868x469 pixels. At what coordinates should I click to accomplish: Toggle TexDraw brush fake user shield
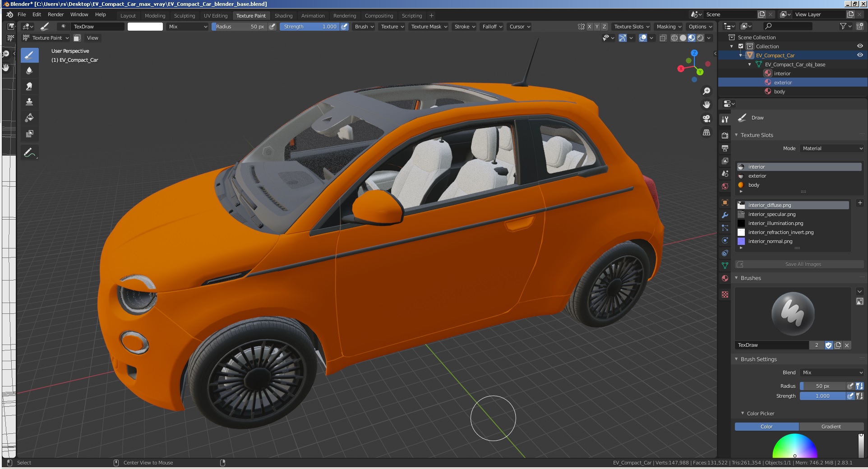(829, 345)
